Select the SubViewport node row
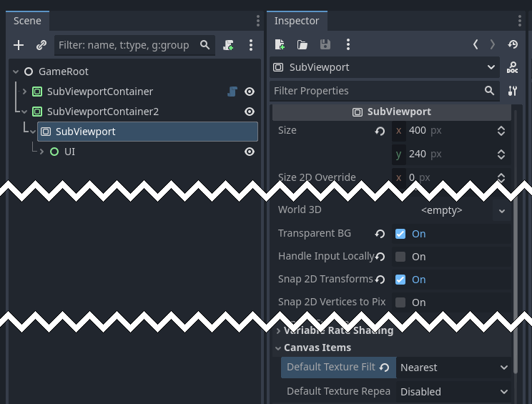The image size is (532, 404). (x=147, y=132)
